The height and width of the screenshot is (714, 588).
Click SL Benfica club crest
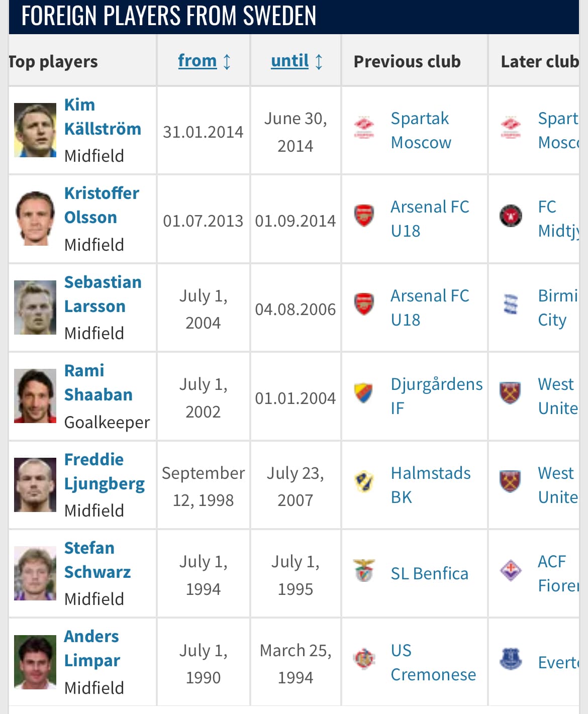[364, 571]
